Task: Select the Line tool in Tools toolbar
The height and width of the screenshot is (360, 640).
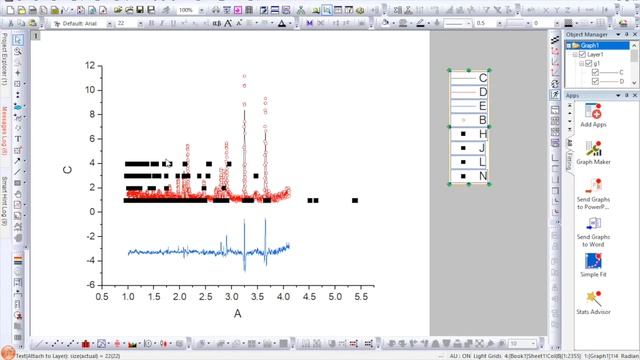Action: coord(18,172)
